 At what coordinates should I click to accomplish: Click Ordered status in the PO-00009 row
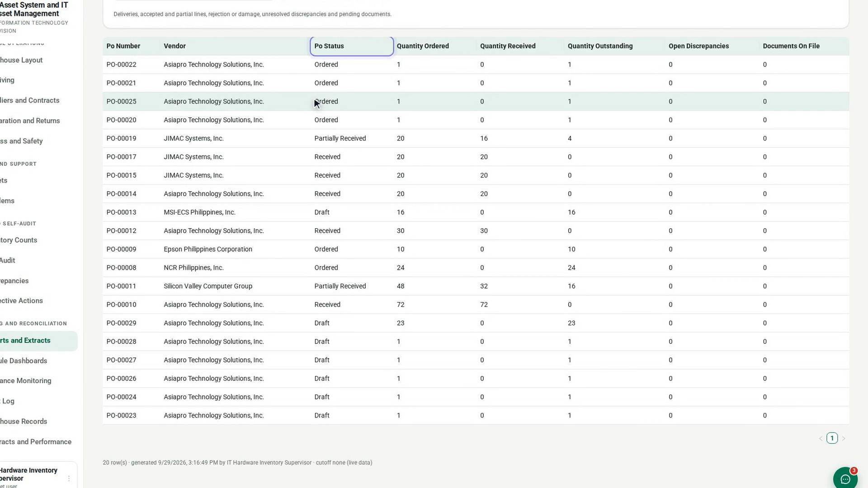[326, 249]
